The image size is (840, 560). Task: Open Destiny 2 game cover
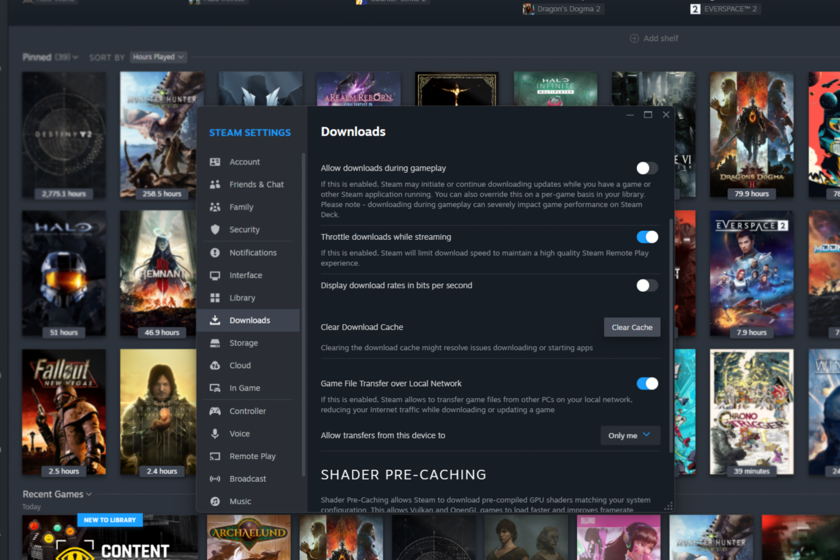[x=64, y=135]
